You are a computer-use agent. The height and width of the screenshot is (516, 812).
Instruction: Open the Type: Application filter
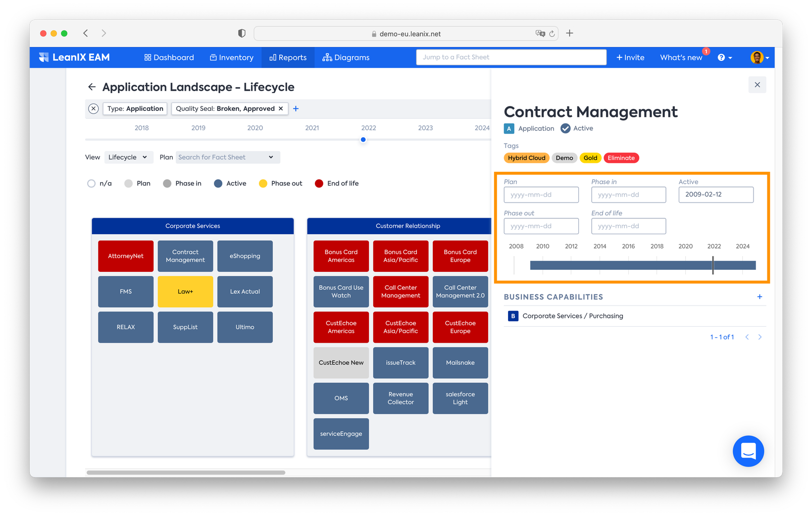pos(135,108)
